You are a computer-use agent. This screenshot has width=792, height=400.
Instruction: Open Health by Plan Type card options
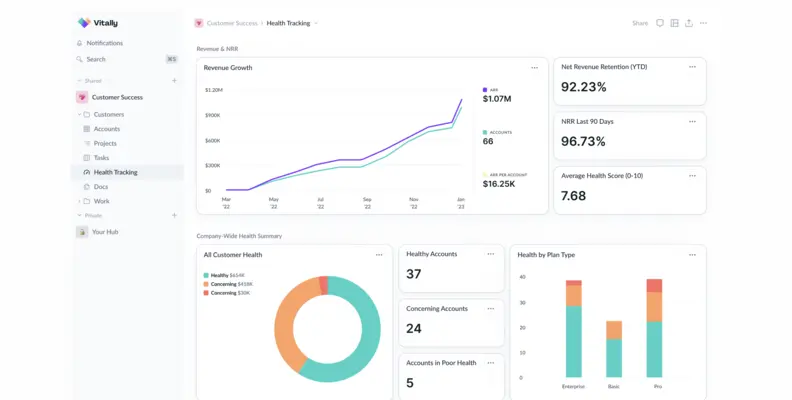pos(692,255)
